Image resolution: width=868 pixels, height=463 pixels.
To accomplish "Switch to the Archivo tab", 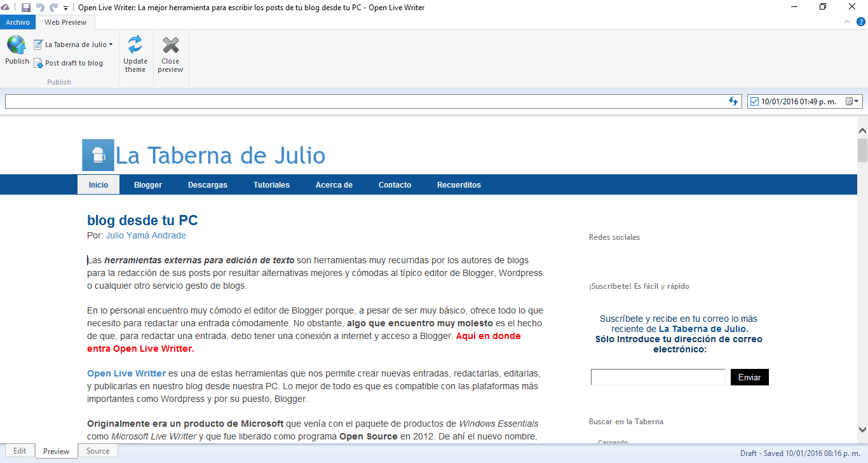I will coord(18,21).
